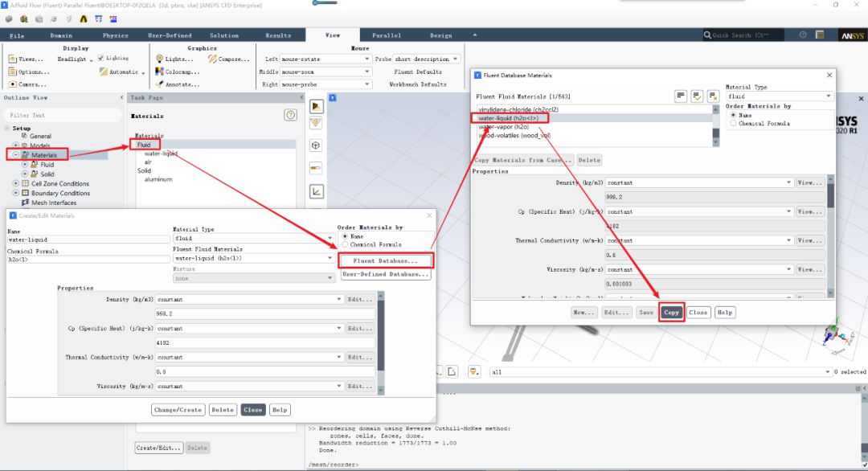Switch to the Parallel tab
The width and height of the screenshot is (868, 471).
tap(387, 35)
